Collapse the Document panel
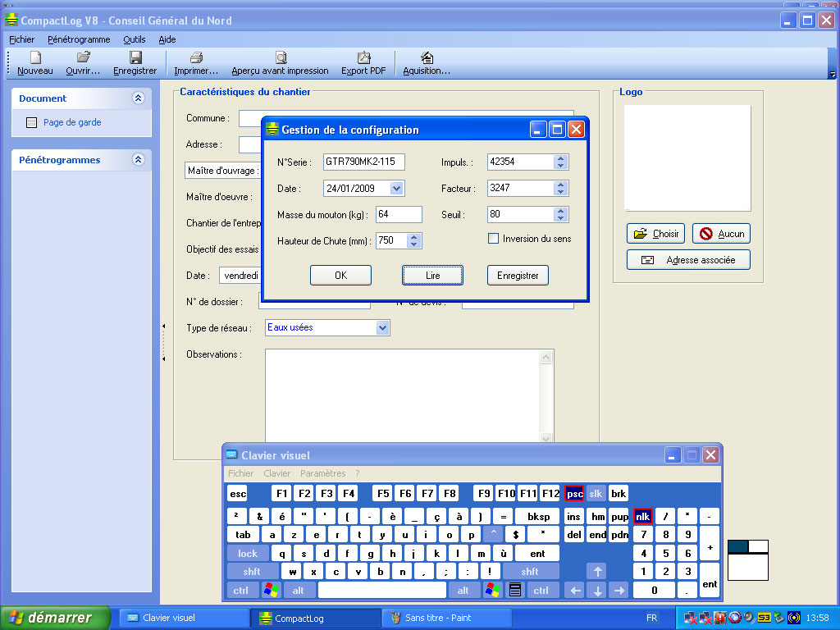 point(138,98)
